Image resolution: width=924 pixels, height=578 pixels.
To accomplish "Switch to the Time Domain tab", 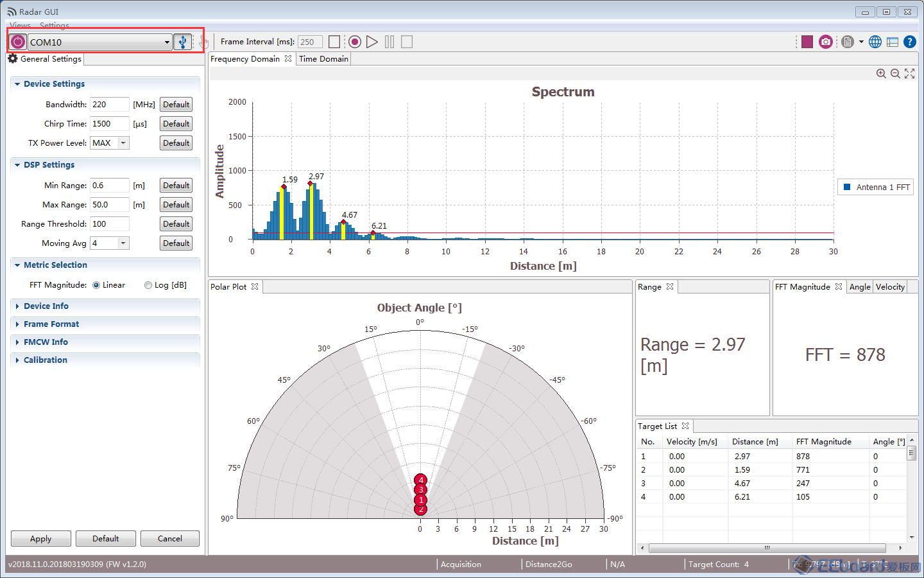I will (323, 58).
